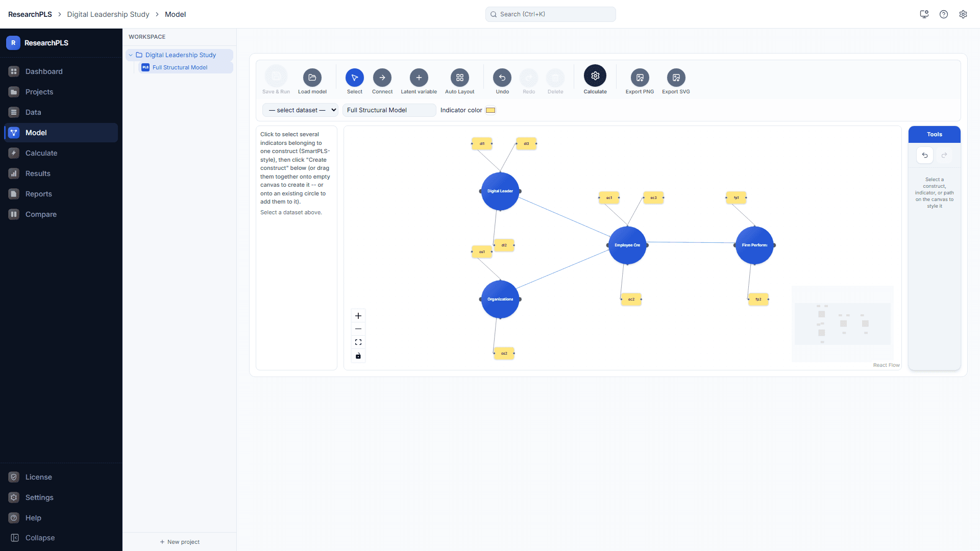Screen dimensions: 980x551
Task: Toggle canvas interactivity lock
Action: click(358, 356)
